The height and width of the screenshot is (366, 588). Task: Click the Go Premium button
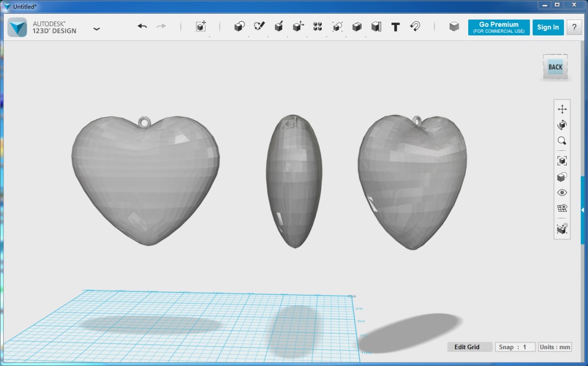499,27
